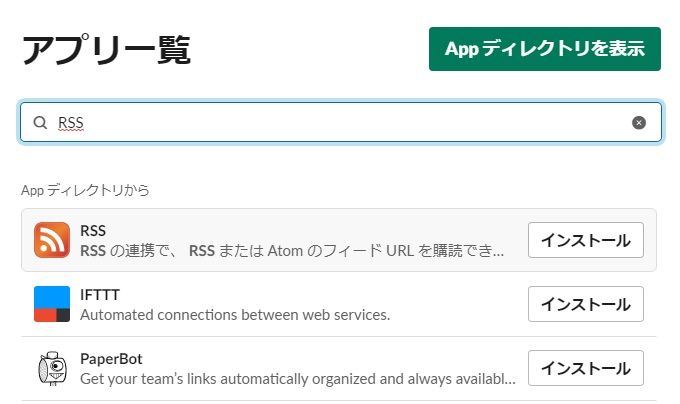Open the IFTTT app title
Screen dimensions: 680x404
click(100, 295)
